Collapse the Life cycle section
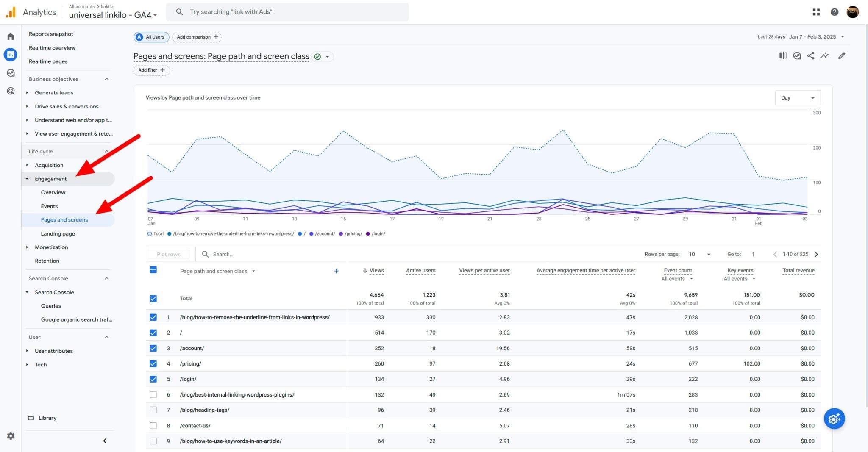868x452 pixels. (106, 151)
